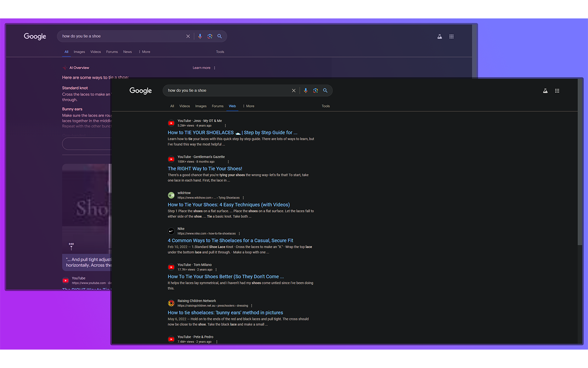Screen dimensions: 588x368
Task: Open Search Labs flask icon in the front window
Action: pyautogui.click(x=545, y=91)
